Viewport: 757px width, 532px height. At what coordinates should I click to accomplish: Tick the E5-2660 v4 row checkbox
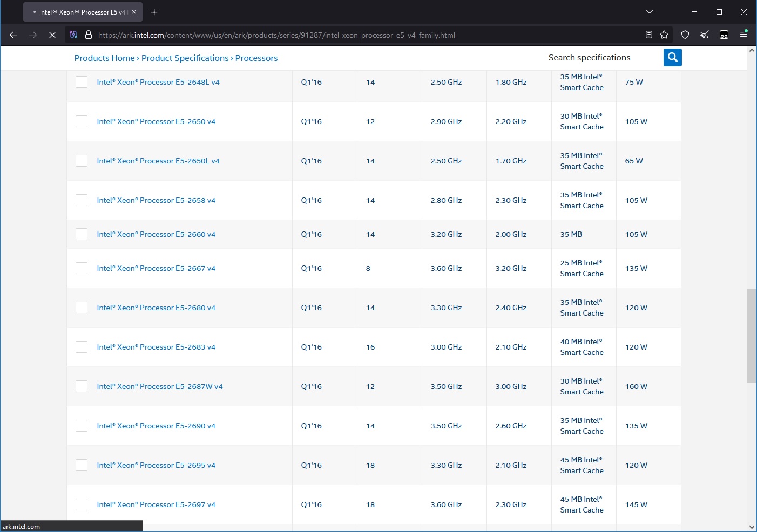pyautogui.click(x=82, y=234)
